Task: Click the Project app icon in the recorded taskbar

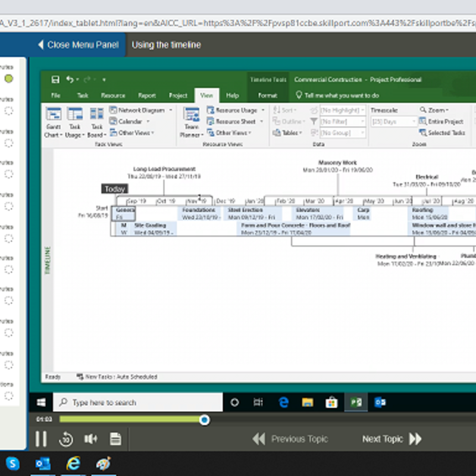Action: 356,403
